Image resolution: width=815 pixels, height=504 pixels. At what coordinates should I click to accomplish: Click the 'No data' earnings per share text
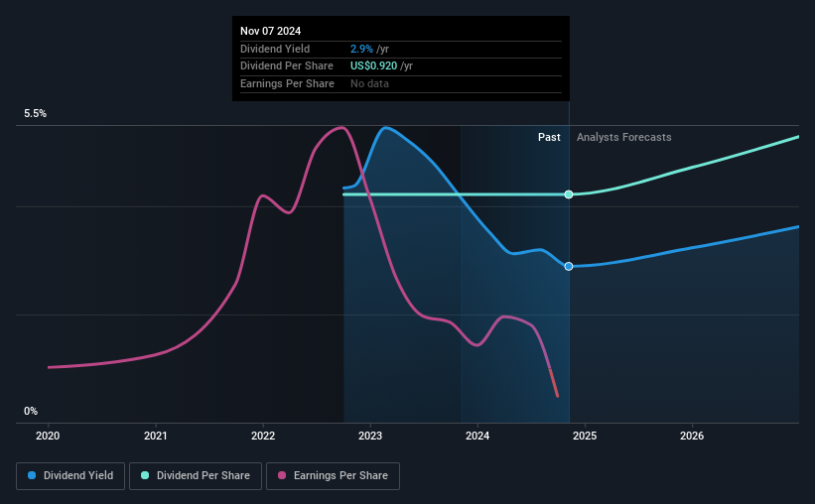tap(369, 83)
